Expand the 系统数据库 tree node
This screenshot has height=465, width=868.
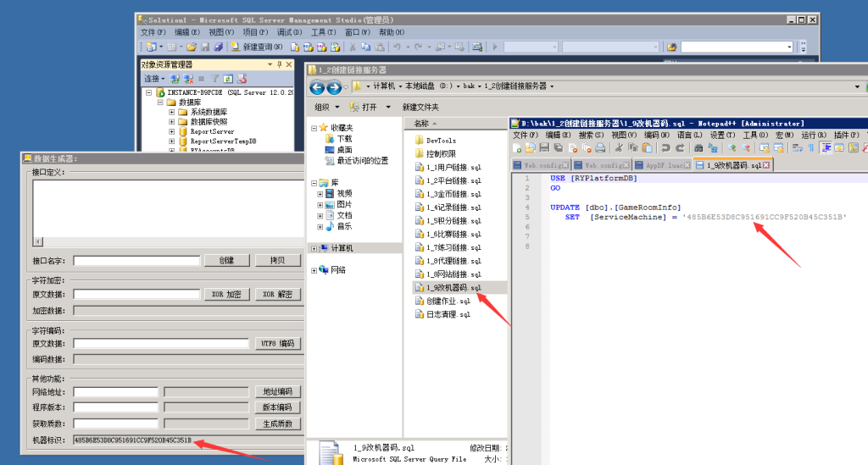(171, 112)
